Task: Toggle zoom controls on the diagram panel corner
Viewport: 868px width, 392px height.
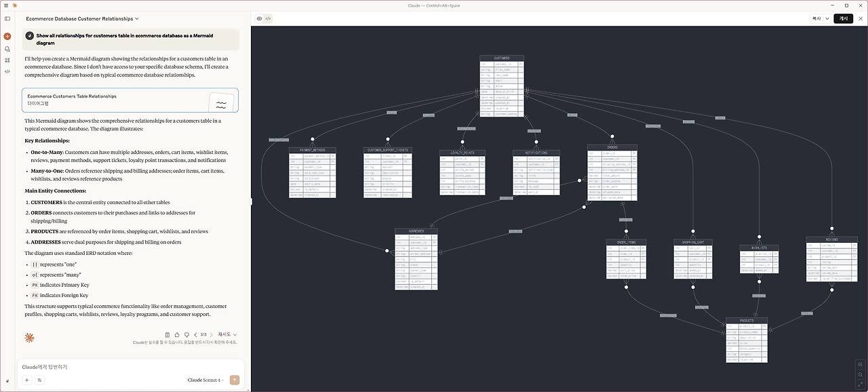Action: 860,365
